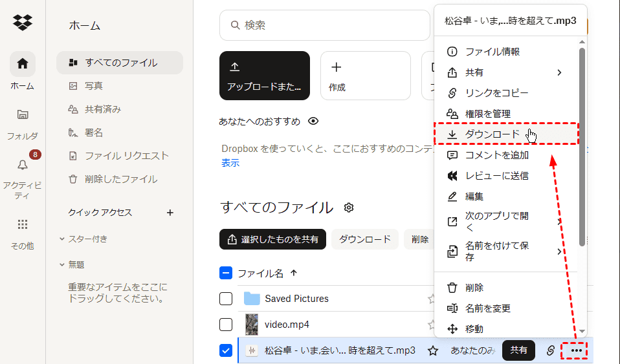Choose 名前を変更 from the context menu

point(488,308)
